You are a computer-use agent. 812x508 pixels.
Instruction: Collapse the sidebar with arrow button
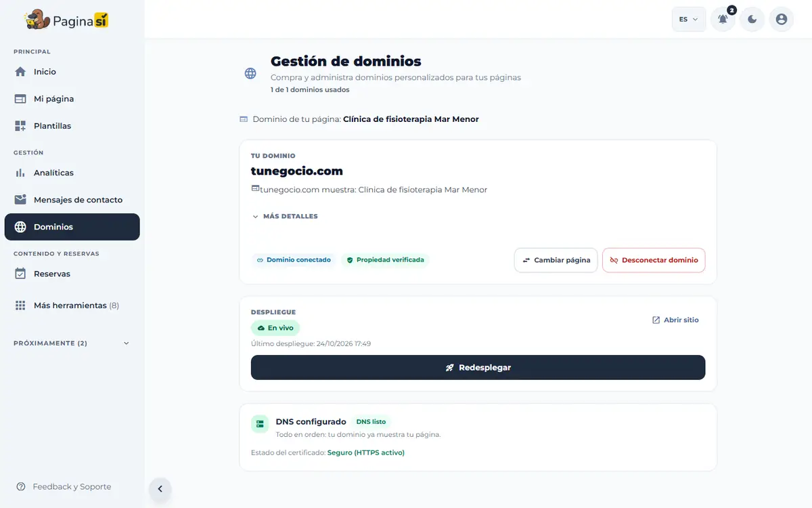[x=160, y=489]
